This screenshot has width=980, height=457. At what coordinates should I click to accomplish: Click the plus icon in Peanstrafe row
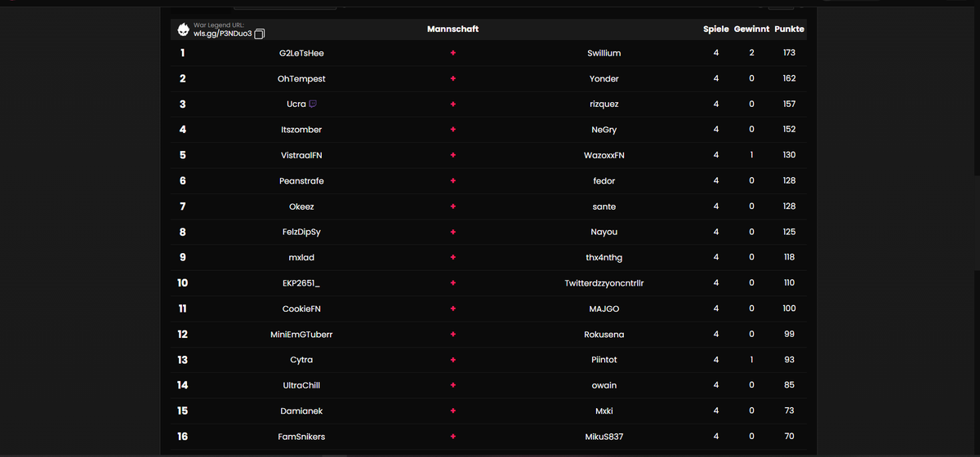point(452,181)
